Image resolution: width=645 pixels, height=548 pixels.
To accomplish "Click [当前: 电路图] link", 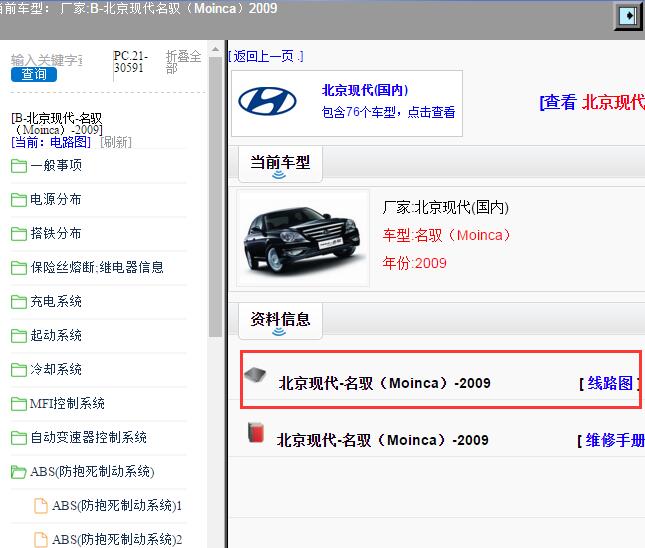I will coord(51,142).
